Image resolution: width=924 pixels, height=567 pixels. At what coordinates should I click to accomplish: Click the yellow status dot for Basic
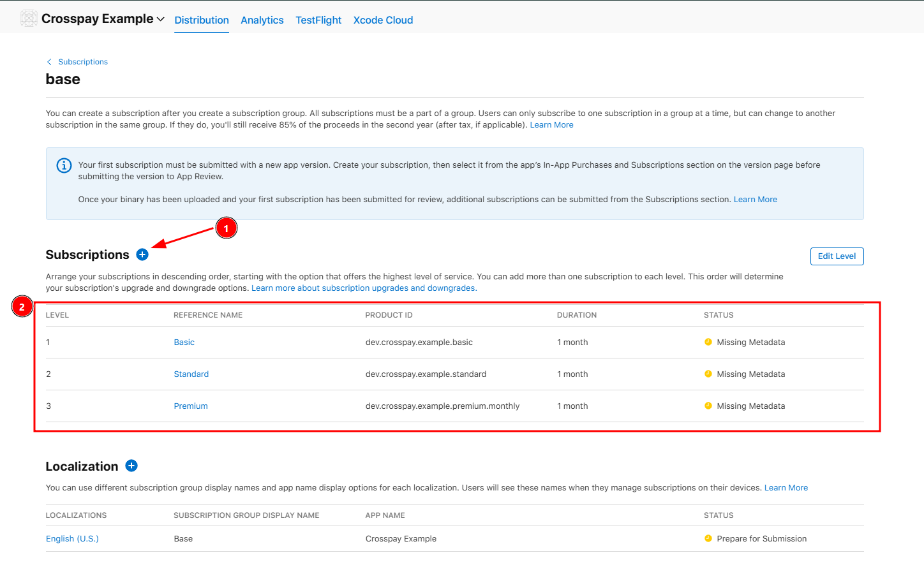click(x=708, y=342)
